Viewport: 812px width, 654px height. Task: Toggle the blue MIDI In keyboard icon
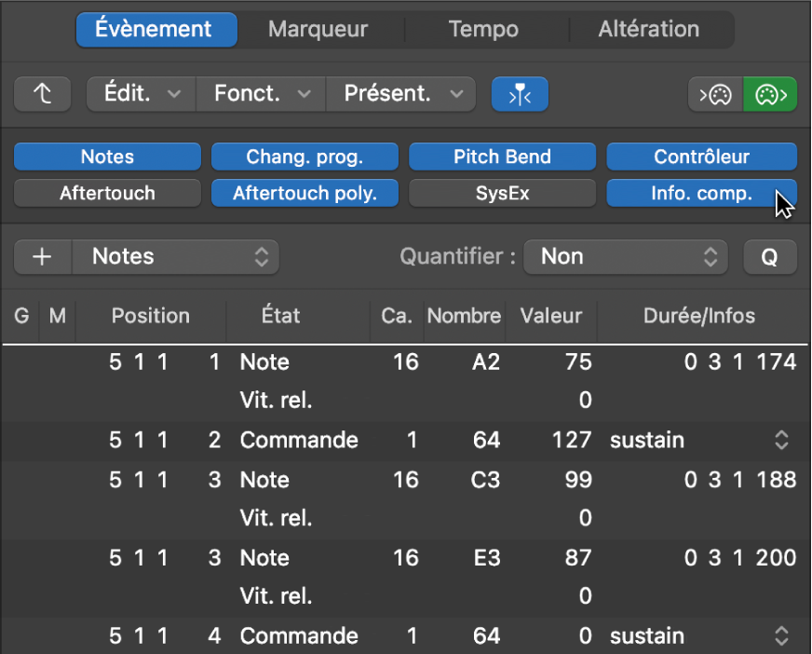pos(520,93)
